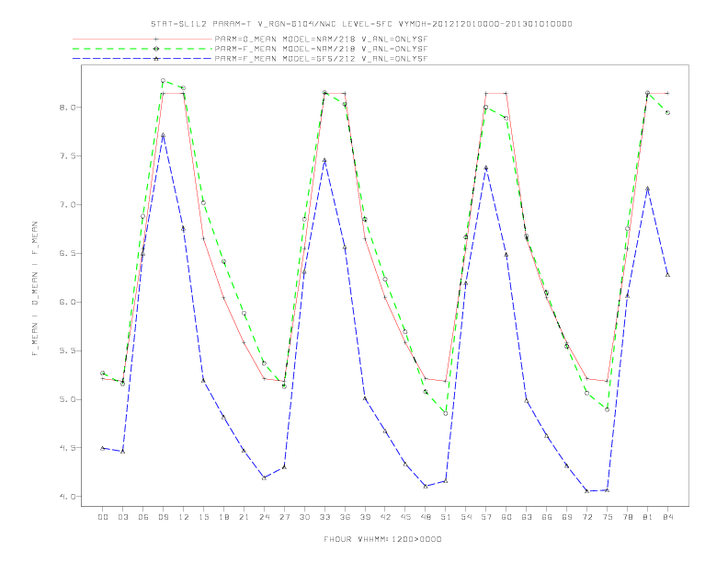728x563 pixels.
Task: Click green NAM circle peak at hour 09
Action: point(163,80)
